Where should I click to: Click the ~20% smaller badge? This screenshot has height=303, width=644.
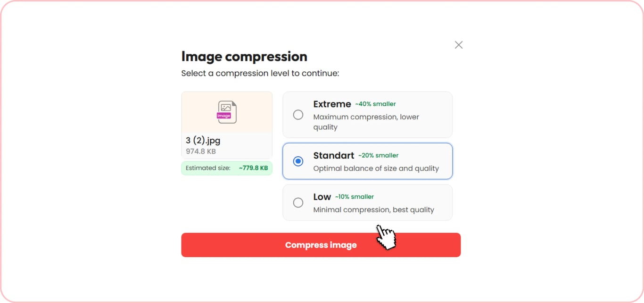378,155
